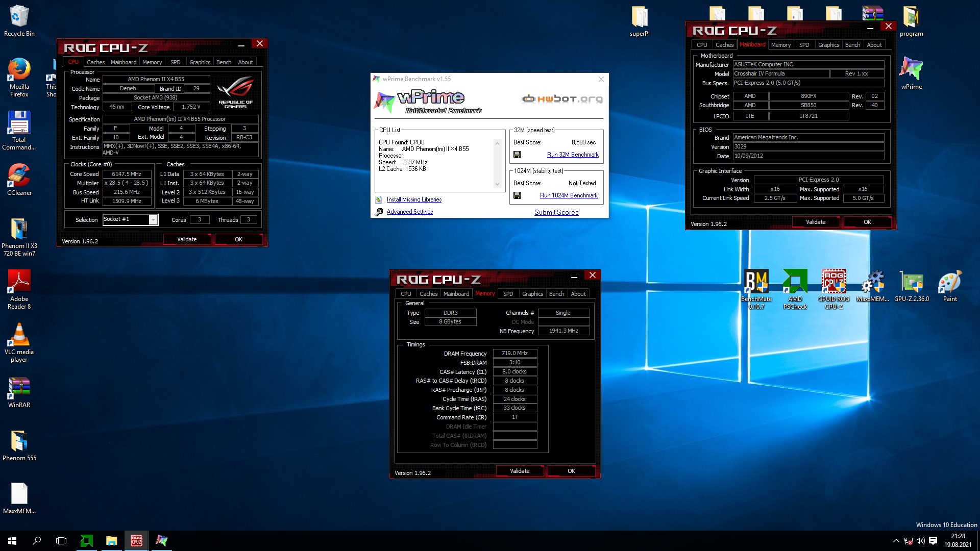Launch GPU-Z.2.36.0 desktop icon
Screen dimensions: 980x551
point(911,286)
